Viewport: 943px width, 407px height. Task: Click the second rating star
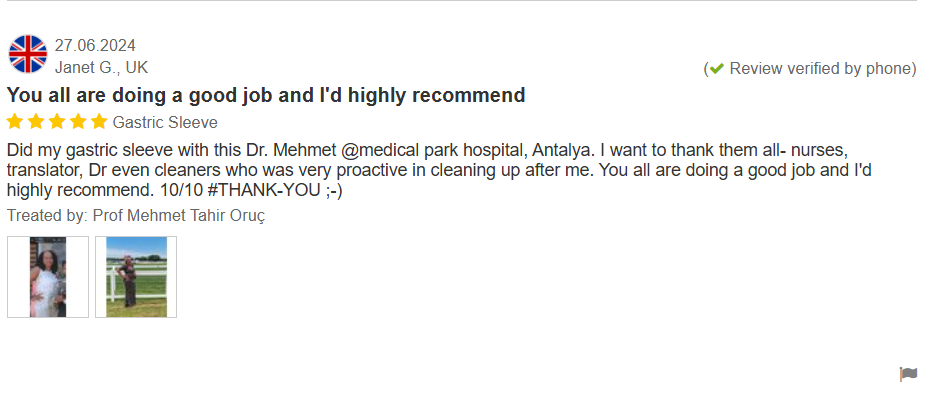(x=36, y=122)
